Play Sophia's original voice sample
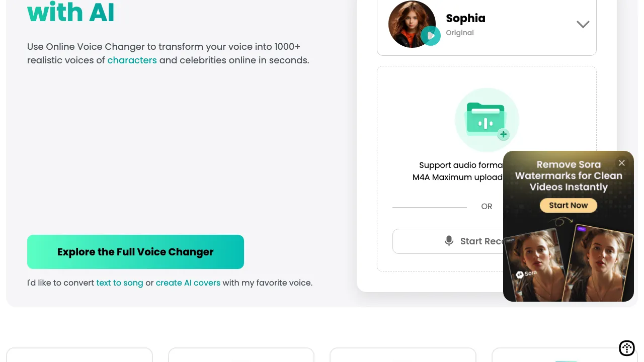Image resolution: width=644 pixels, height=362 pixels. coord(431,35)
